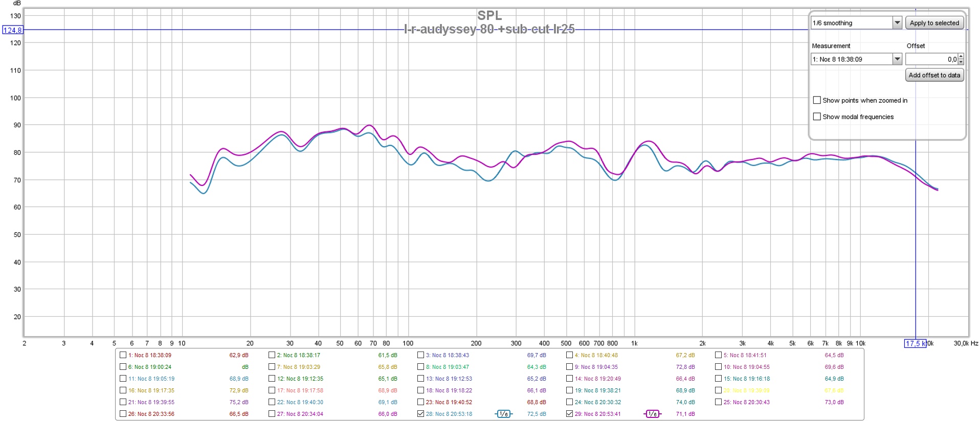980x421 pixels.
Task: Open the 1/6 smoothing dropdown
Action: tap(897, 23)
